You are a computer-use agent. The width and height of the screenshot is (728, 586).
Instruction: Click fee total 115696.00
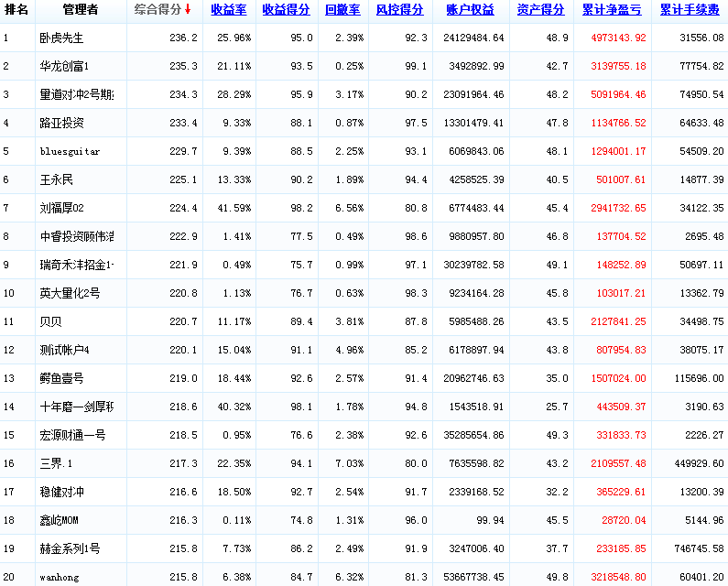pyautogui.click(x=700, y=378)
